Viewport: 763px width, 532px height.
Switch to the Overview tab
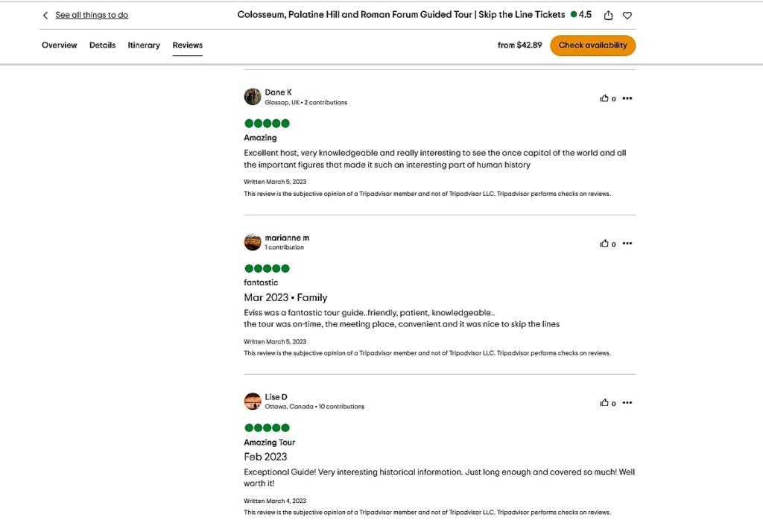(59, 45)
